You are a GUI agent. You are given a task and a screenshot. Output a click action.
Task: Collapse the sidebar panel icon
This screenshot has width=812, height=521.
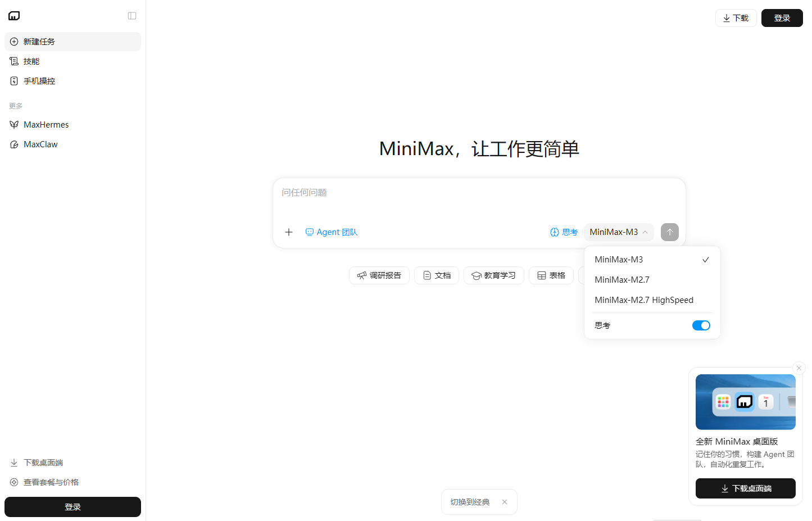coord(132,16)
